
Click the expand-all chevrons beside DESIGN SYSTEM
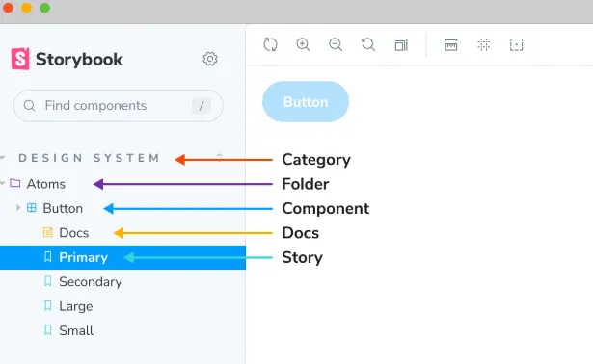219,157
